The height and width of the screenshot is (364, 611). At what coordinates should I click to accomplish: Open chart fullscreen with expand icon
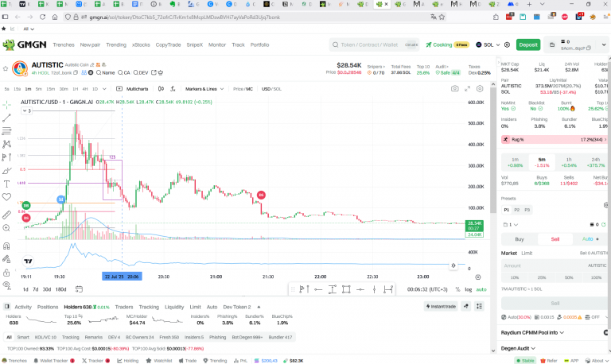coord(467,89)
